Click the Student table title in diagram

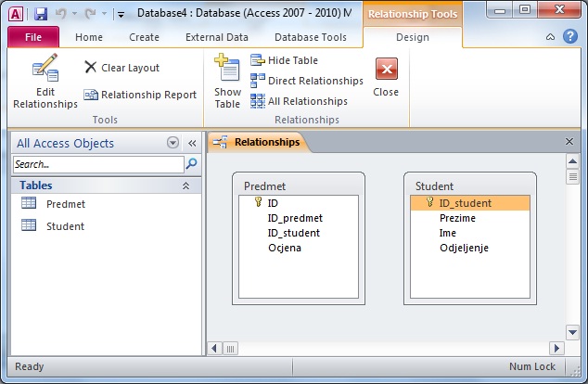pos(434,186)
